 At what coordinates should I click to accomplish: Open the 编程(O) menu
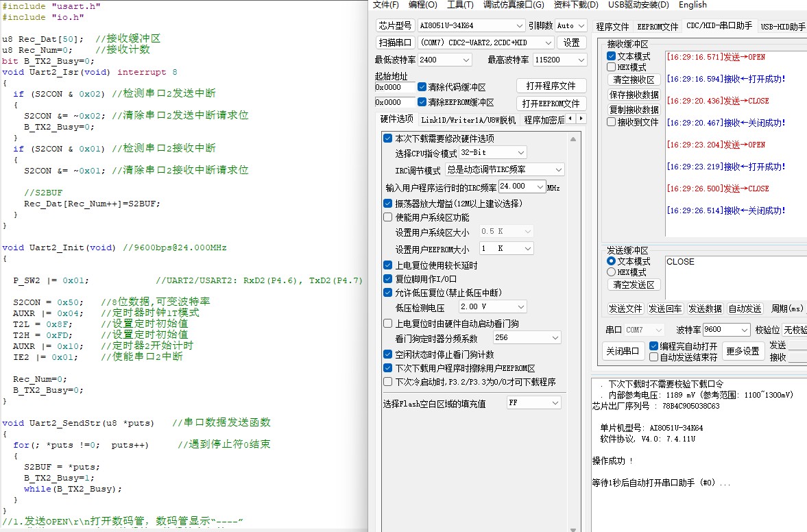(x=422, y=5)
